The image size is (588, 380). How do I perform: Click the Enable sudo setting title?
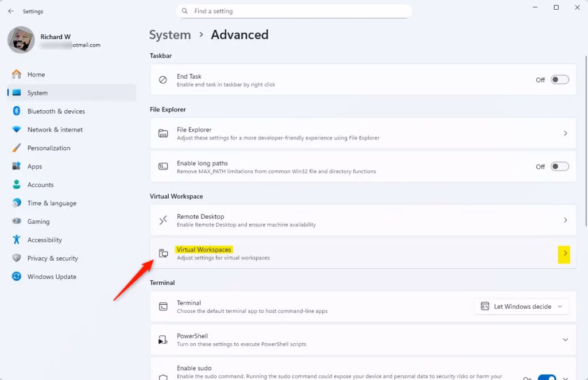(x=194, y=368)
